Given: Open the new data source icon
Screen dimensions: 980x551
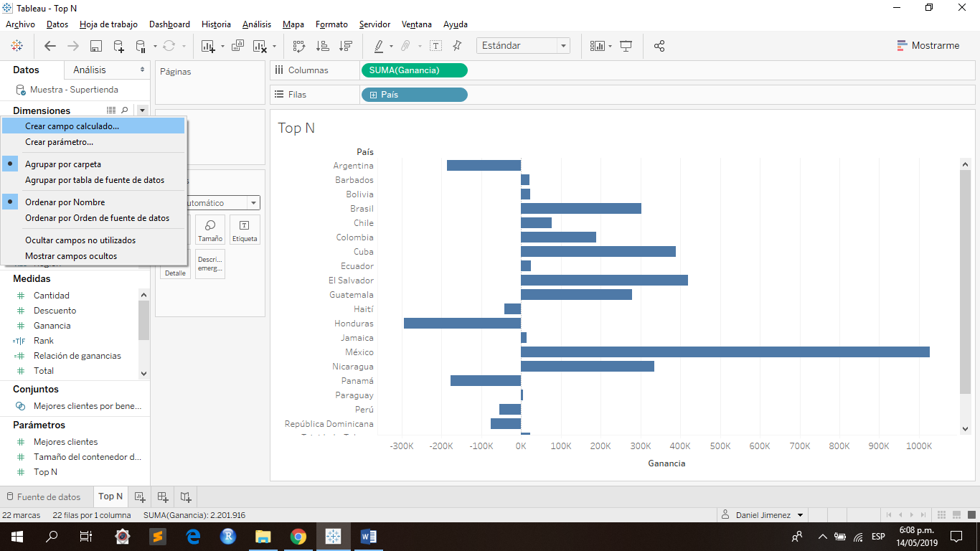Looking at the screenshot, I should 117,45.
